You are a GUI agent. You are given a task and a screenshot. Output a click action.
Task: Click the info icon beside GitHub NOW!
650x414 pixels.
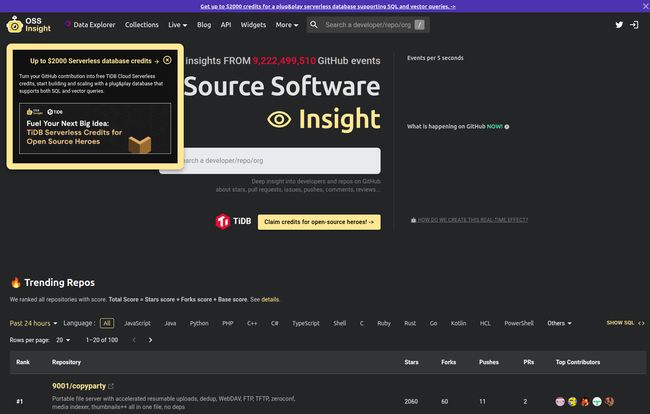[507, 127]
